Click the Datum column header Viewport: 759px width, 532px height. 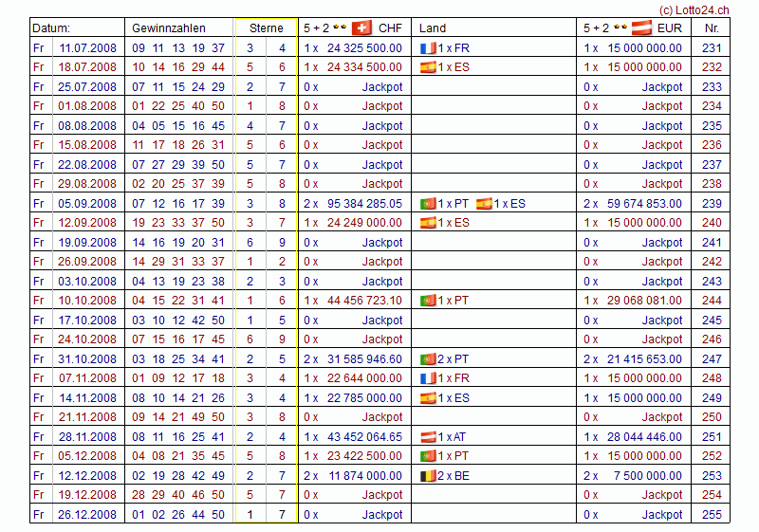pyautogui.click(x=51, y=28)
